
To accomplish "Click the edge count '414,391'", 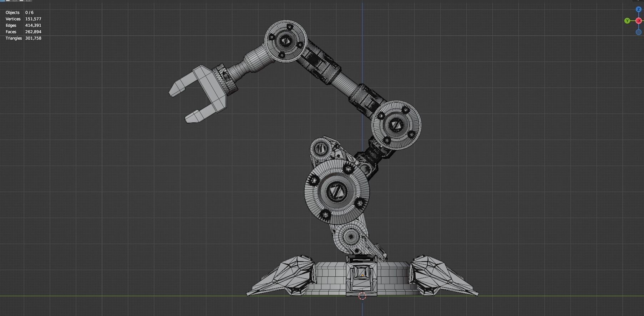I will 33,25.
